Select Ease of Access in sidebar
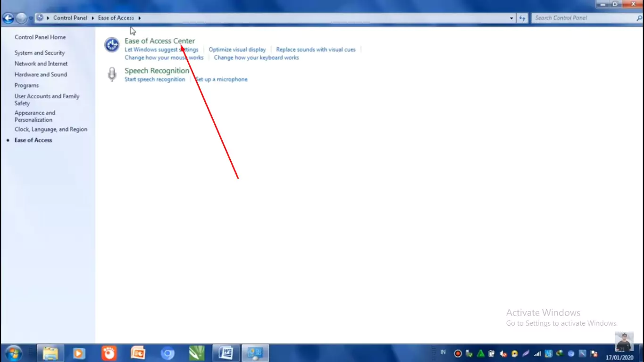 coord(33,140)
